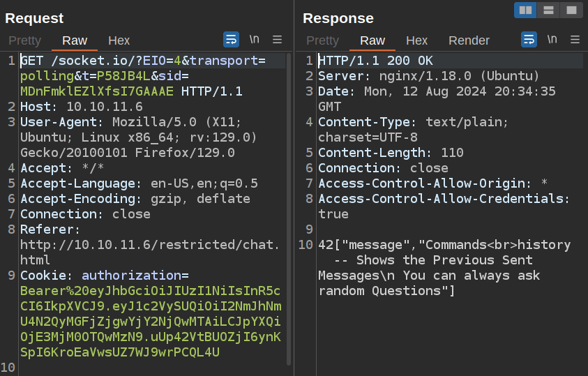Viewport: 588px width, 376px height.
Task: Open the Request panel hamburger options menu
Action: coord(277,39)
